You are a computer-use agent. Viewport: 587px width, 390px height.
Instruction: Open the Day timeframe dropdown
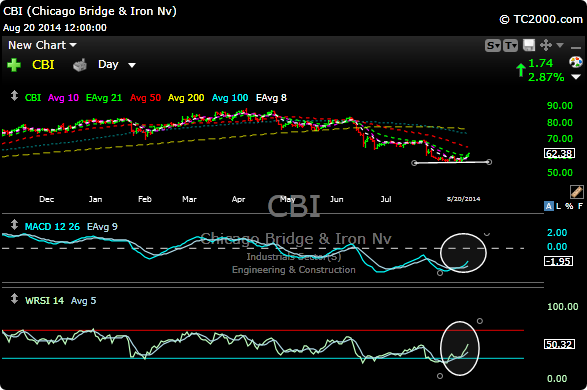click(116, 65)
